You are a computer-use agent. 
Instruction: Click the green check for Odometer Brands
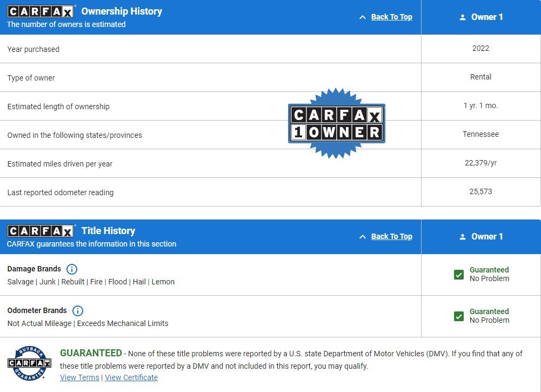pyautogui.click(x=459, y=316)
